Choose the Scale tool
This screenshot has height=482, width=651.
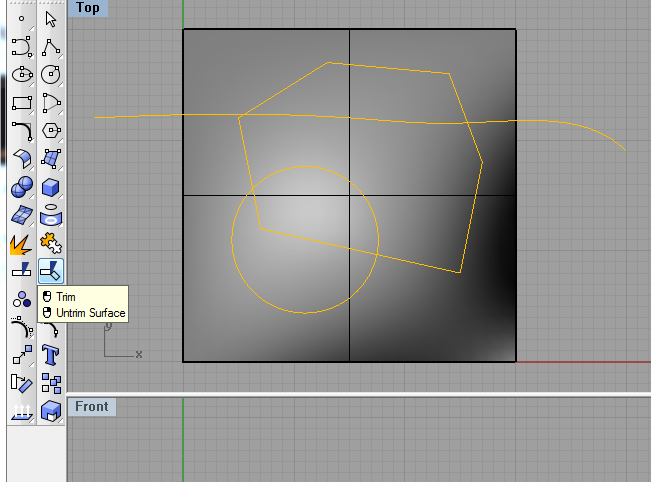coord(22,355)
